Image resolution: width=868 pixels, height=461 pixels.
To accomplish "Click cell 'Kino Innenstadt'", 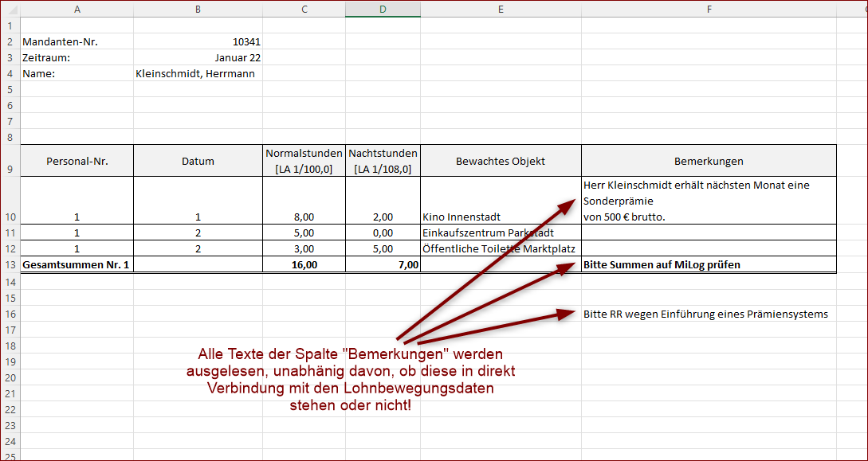I will pyautogui.click(x=501, y=200).
